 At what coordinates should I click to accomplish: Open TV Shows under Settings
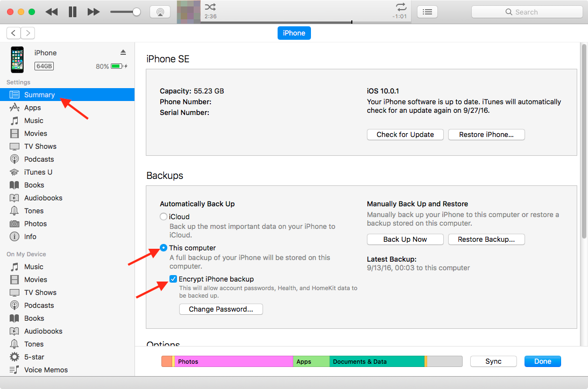(x=67, y=146)
